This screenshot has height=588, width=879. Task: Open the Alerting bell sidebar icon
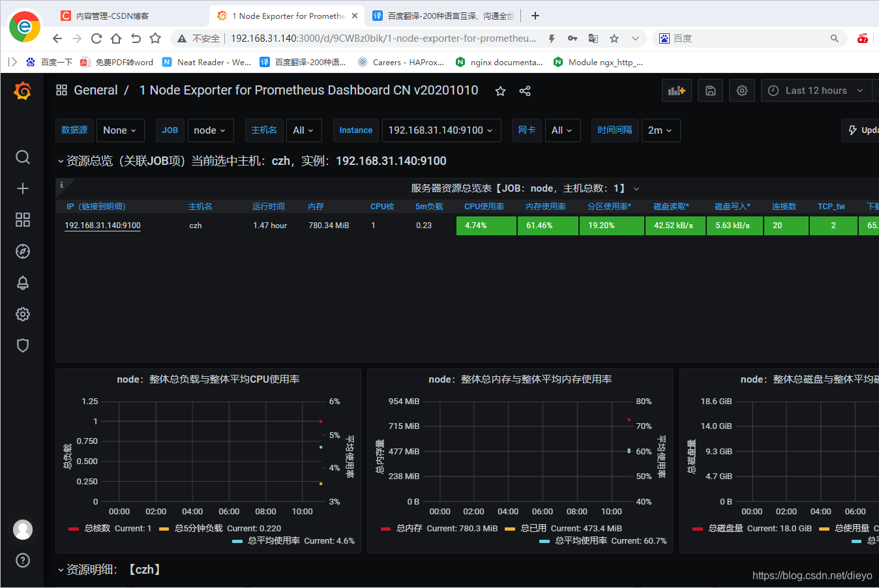coord(23,282)
